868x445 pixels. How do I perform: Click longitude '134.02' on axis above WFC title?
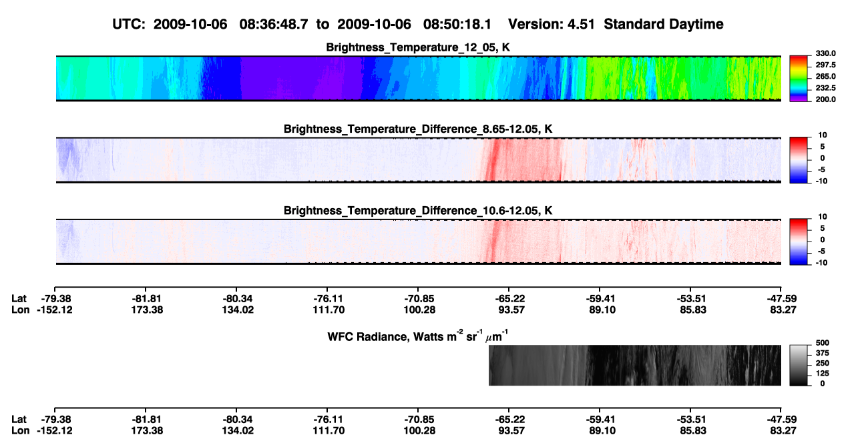pos(236,310)
